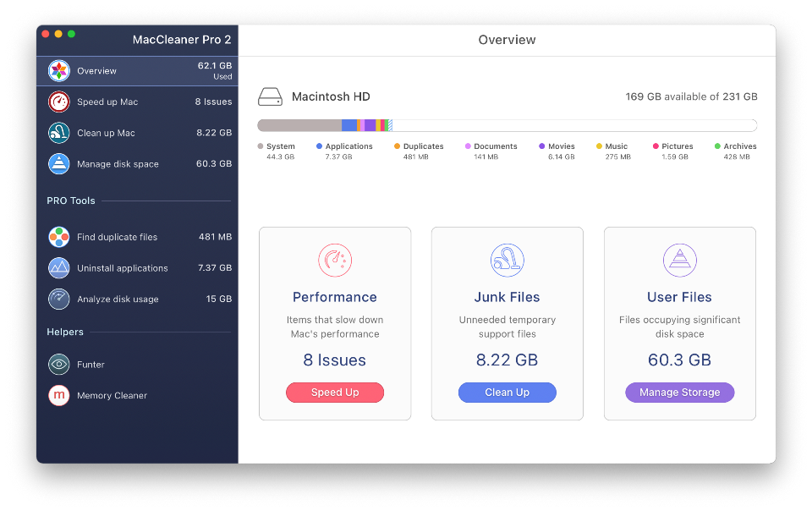The height and width of the screenshot is (511, 812).
Task: Click the Macintosh HD disk icon
Action: coord(272,96)
